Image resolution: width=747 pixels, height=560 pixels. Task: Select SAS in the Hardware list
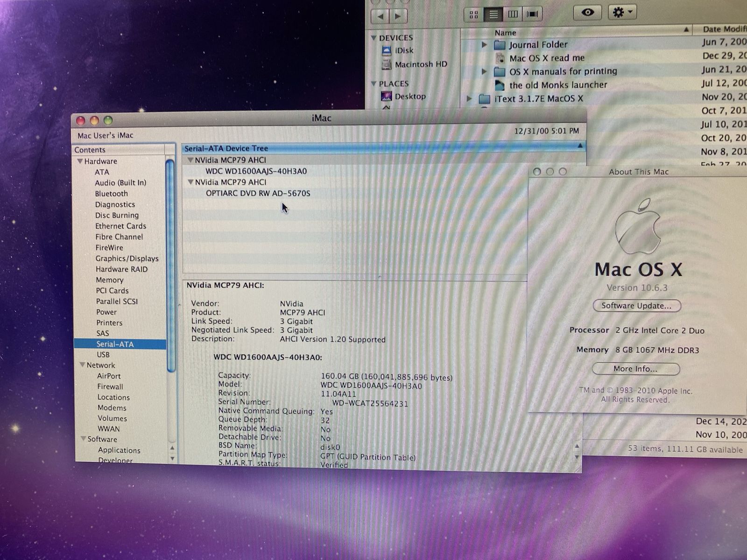(x=103, y=333)
